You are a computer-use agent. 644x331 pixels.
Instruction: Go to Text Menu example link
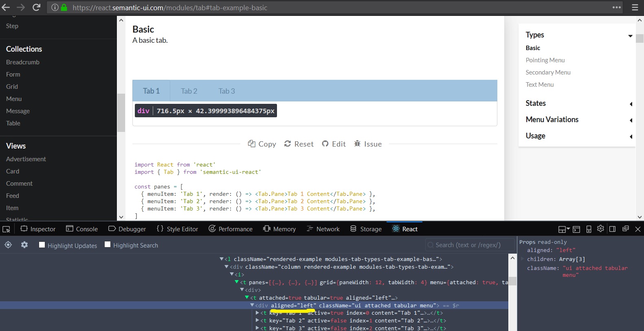click(x=539, y=84)
